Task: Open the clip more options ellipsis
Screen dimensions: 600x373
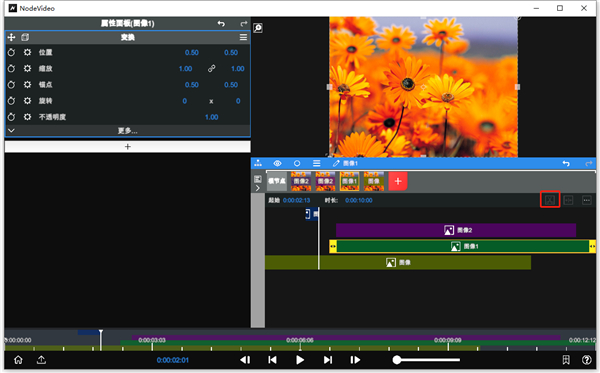Action: pos(587,200)
